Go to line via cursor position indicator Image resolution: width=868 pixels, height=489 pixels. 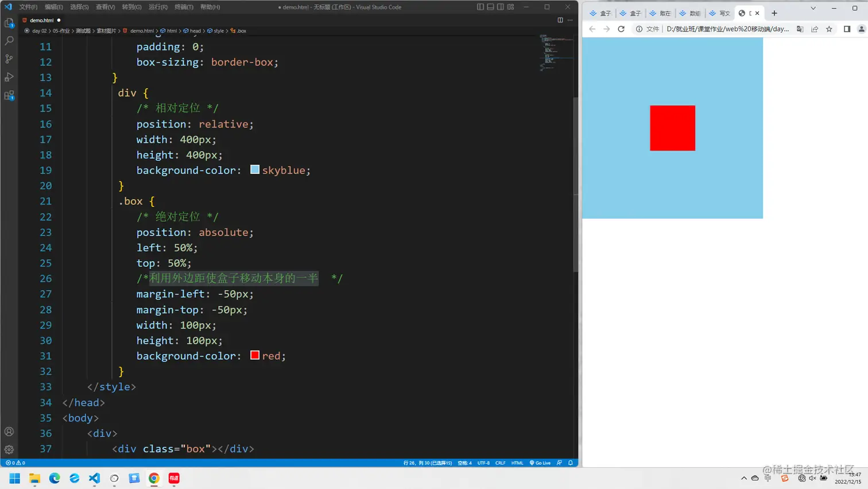(428, 463)
